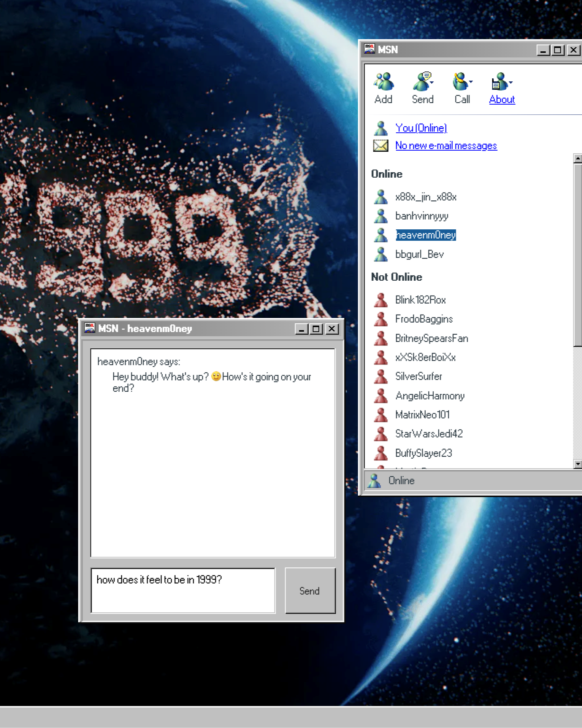The width and height of the screenshot is (582, 728).
Task: Click the Call toolbar icon
Action: tap(460, 81)
